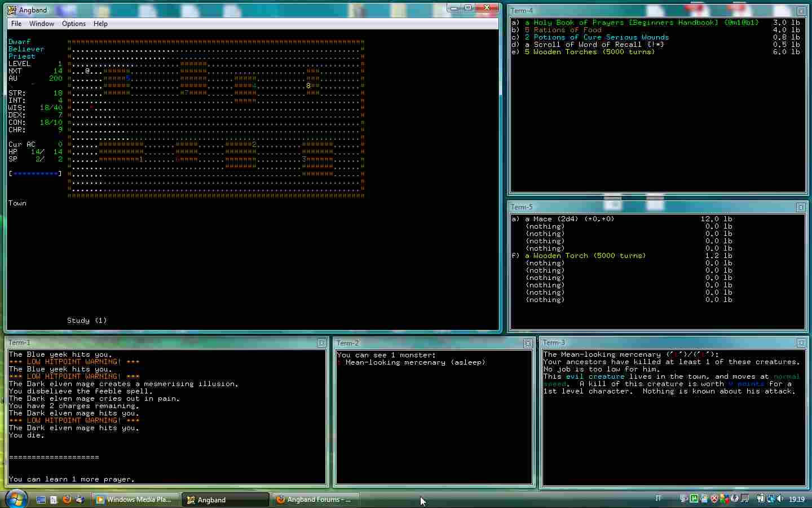This screenshot has width=812, height=508.
Task: Click the volume speaker icon in the system tray
Action: tap(780, 499)
